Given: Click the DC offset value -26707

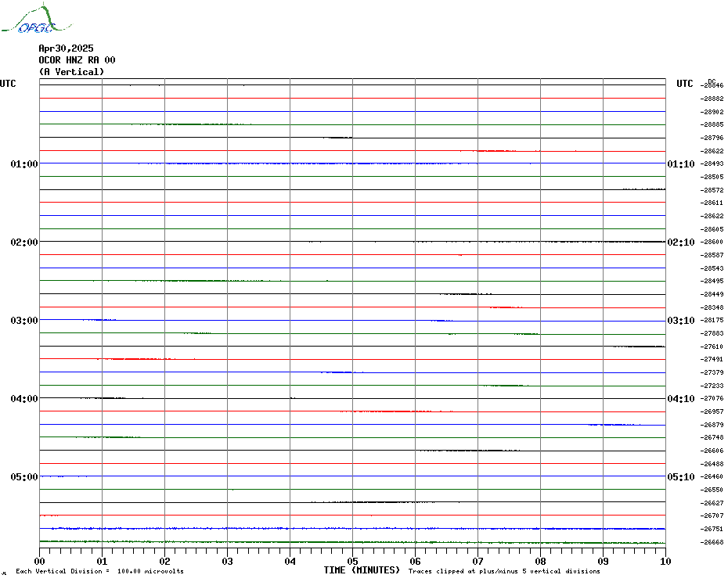Looking at the screenshot, I should point(712,516).
